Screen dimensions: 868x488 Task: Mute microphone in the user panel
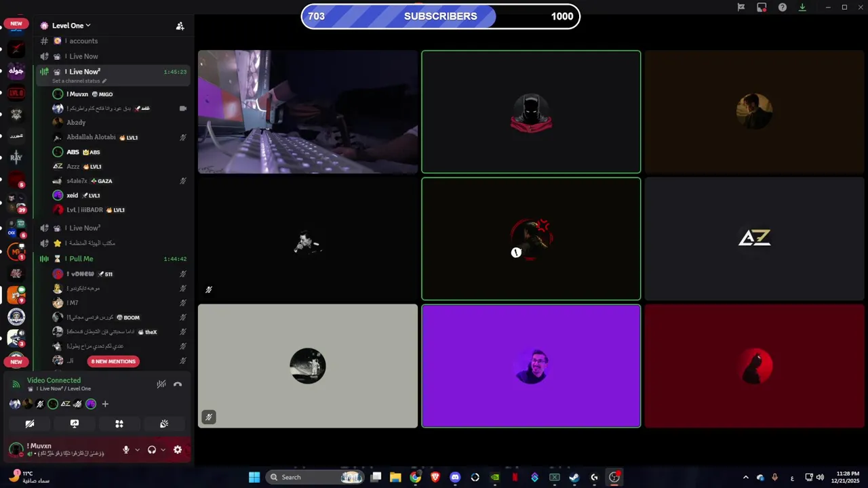point(126,449)
